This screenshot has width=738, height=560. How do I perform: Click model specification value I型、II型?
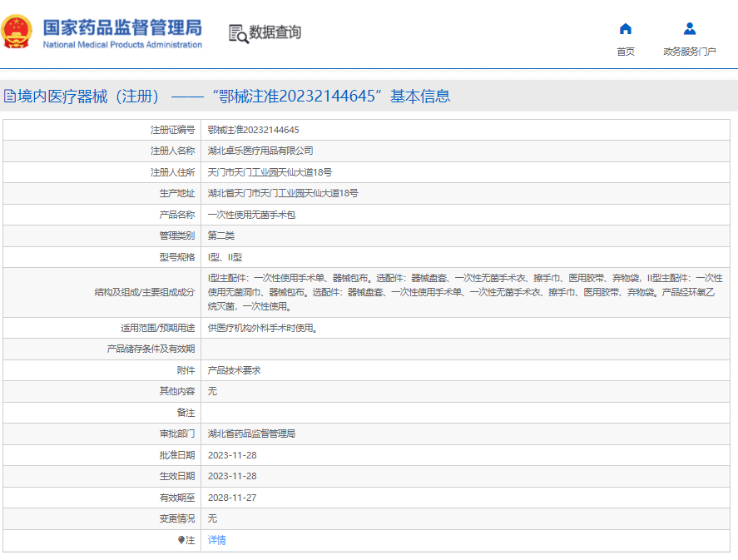pyautogui.click(x=225, y=257)
